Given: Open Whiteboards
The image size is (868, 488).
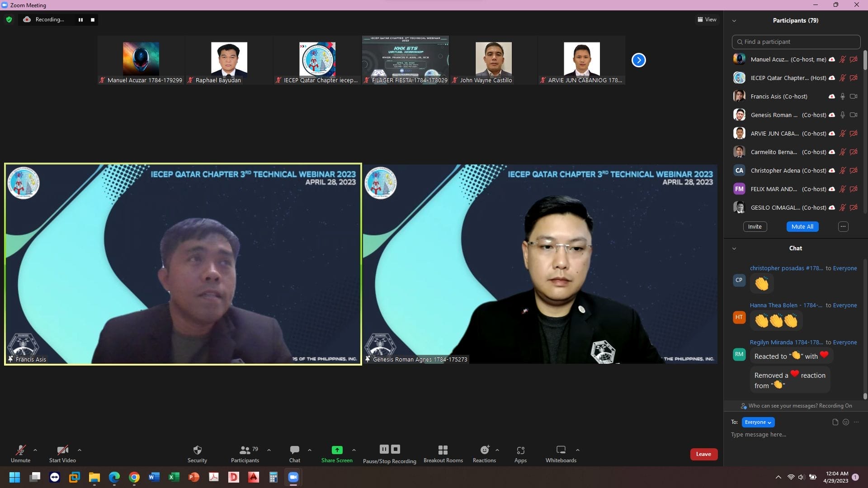Looking at the screenshot, I should pos(561,454).
